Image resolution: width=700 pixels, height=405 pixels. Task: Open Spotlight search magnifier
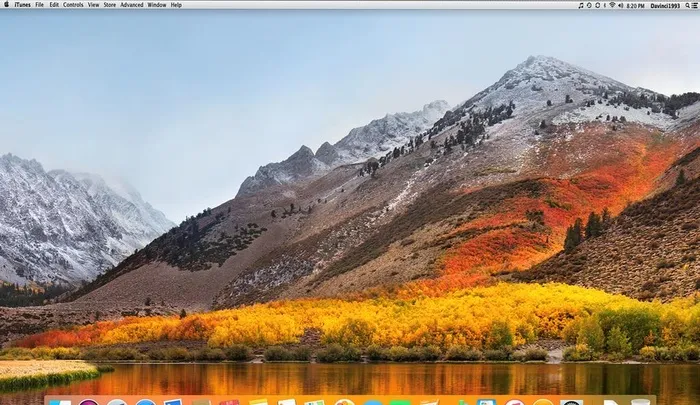pyautogui.click(x=688, y=6)
